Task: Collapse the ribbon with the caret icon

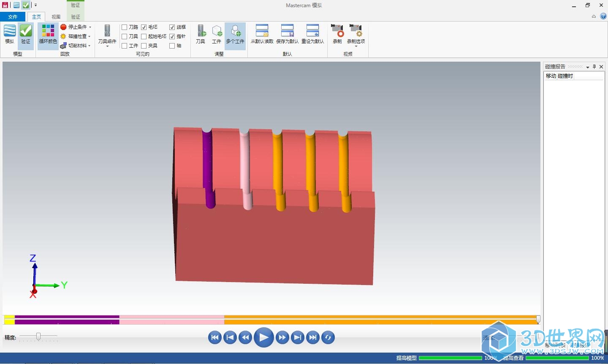Action: [x=594, y=16]
